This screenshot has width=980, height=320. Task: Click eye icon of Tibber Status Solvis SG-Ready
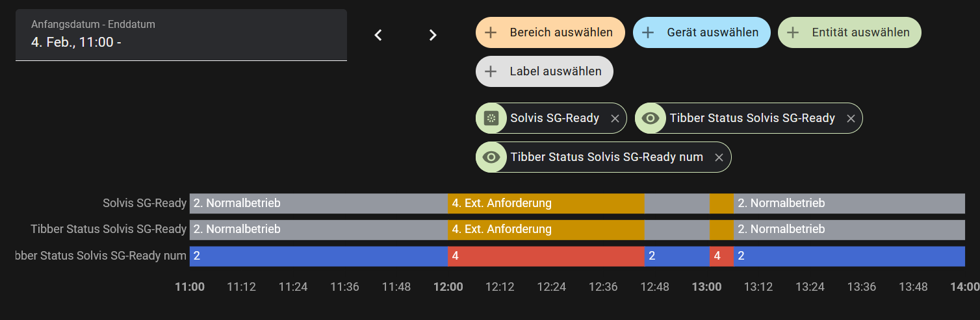(x=651, y=118)
